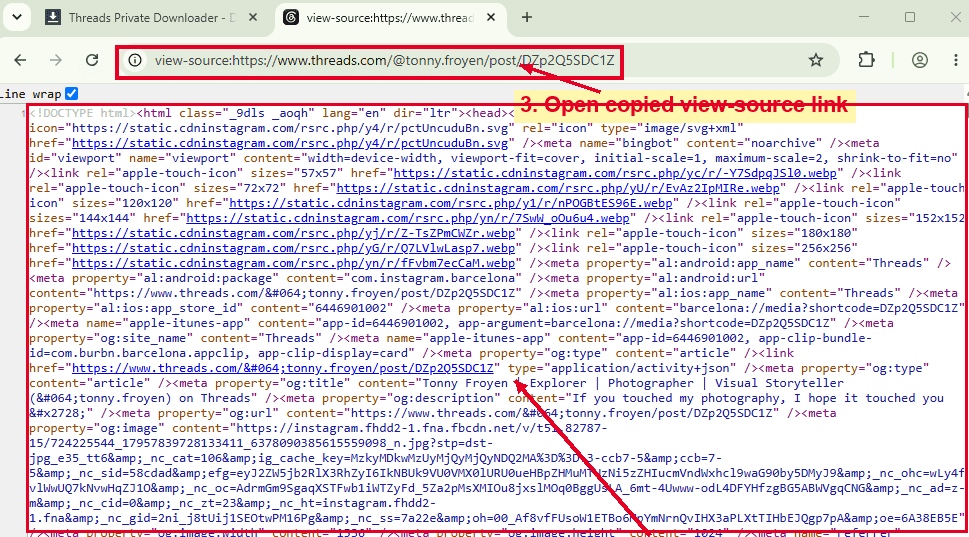Switch to Threads Private Downloader tab
Screen dimensions: 969x537
(x=149, y=17)
